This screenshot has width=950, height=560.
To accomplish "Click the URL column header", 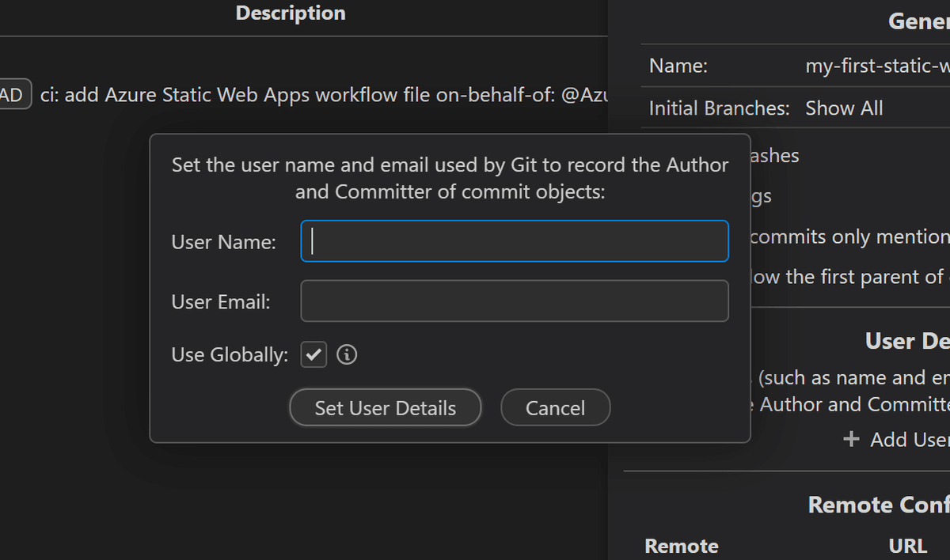I will coord(907,546).
